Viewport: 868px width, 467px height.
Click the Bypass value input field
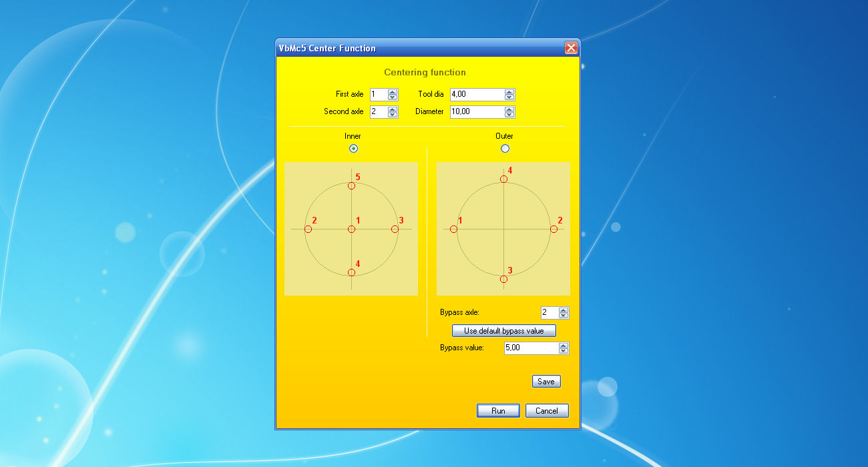pyautogui.click(x=531, y=348)
